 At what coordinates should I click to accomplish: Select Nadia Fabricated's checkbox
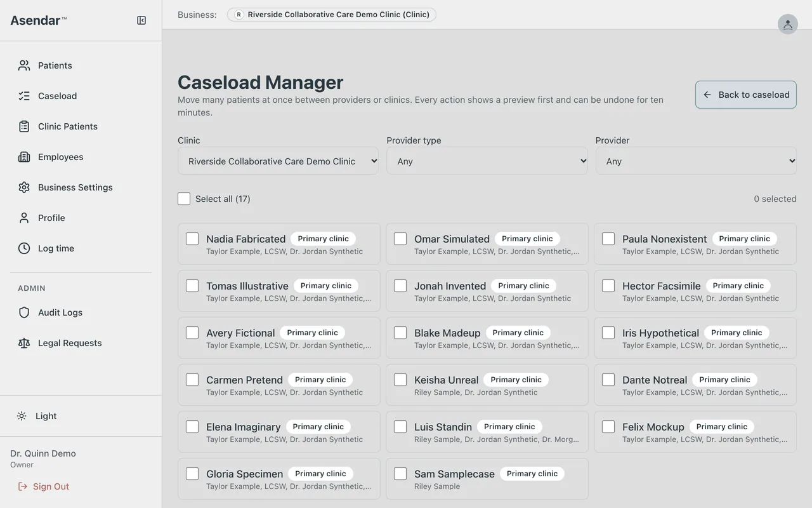coord(192,239)
